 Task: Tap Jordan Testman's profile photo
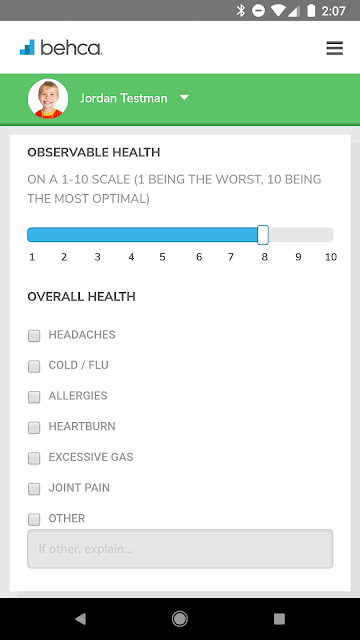point(48,99)
